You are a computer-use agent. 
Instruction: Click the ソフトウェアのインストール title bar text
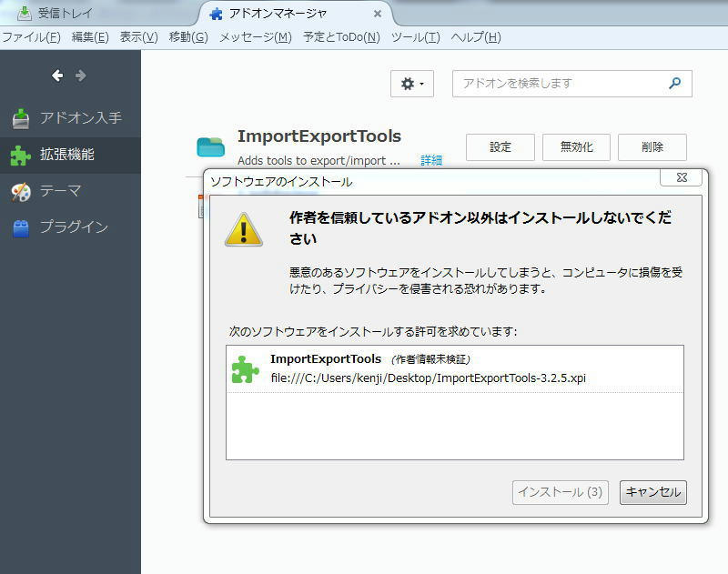point(281,182)
